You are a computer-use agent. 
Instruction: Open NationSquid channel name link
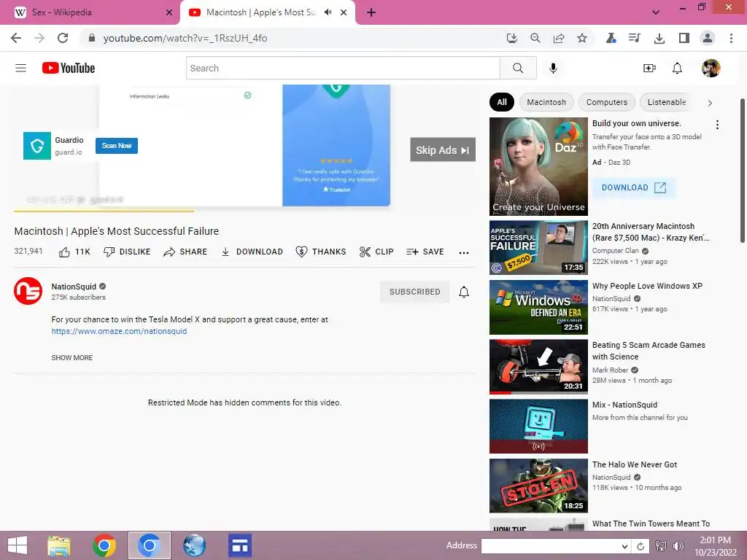(x=74, y=286)
